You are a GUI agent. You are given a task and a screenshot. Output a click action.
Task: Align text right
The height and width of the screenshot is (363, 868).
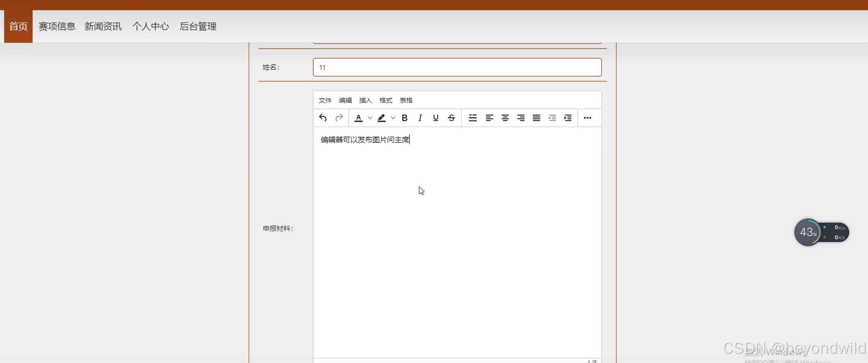click(x=521, y=118)
